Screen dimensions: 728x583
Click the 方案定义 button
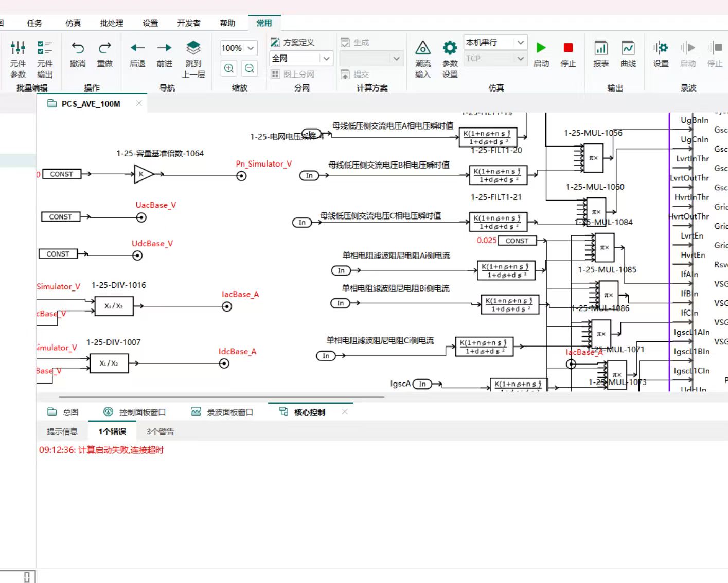coord(293,42)
